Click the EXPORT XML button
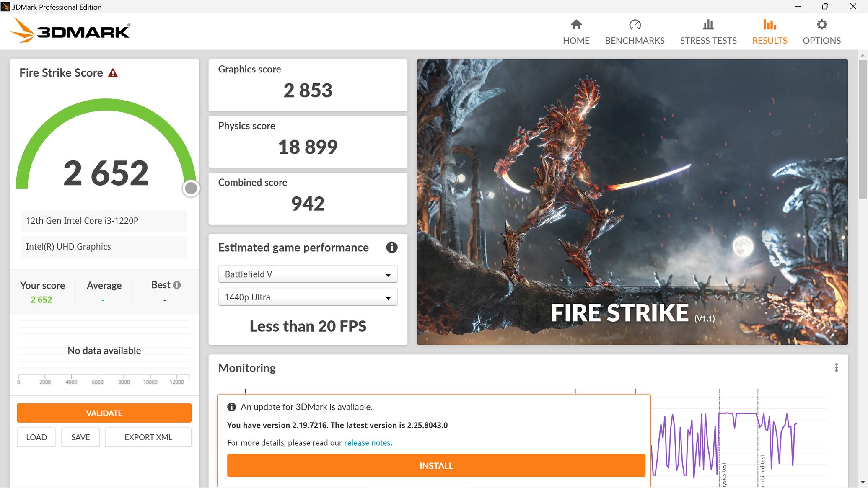 148,437
